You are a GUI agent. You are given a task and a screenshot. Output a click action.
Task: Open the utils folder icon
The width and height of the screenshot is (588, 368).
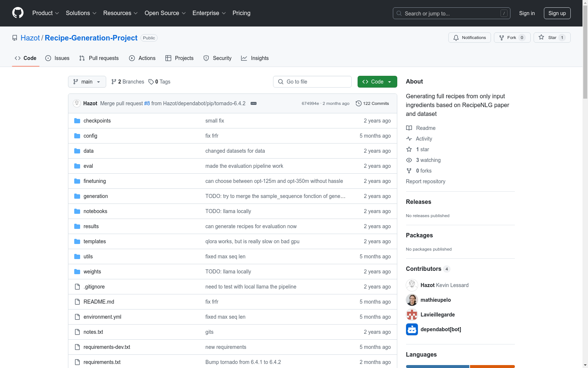77,256
